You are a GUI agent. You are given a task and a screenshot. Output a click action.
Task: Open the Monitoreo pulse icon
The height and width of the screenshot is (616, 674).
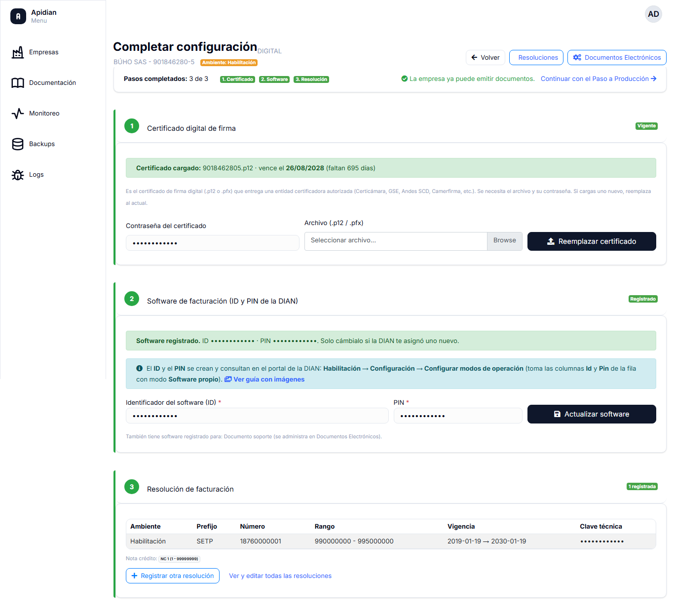click(18, 114)
